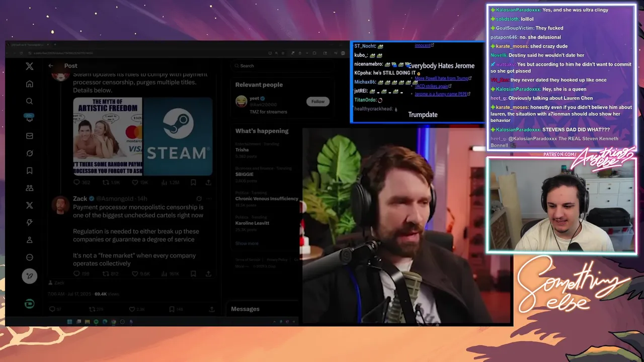The image size is (644, 362).
Task: Open more options on Zack's tweet
Action: coord(209,199)
